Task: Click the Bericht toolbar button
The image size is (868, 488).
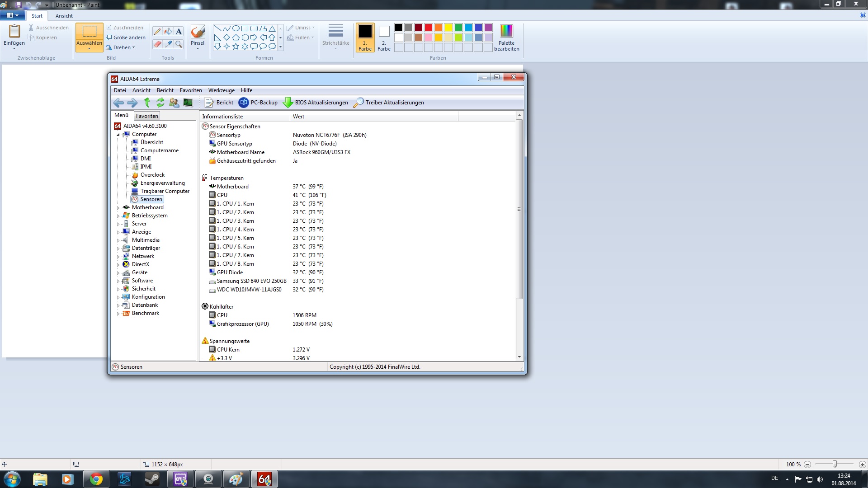Action: click(x=219, y=103)
